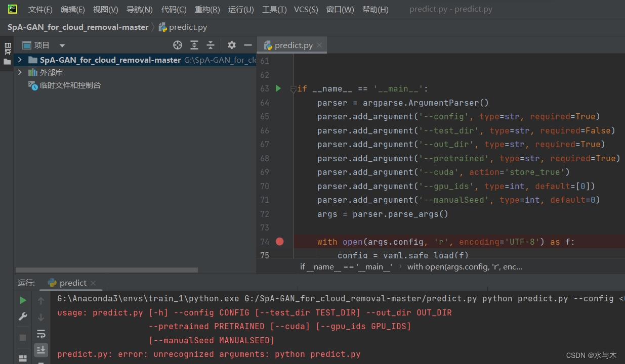
Task: Toggle soft-wrap in the run console
Action: click(x=41, y=334)
